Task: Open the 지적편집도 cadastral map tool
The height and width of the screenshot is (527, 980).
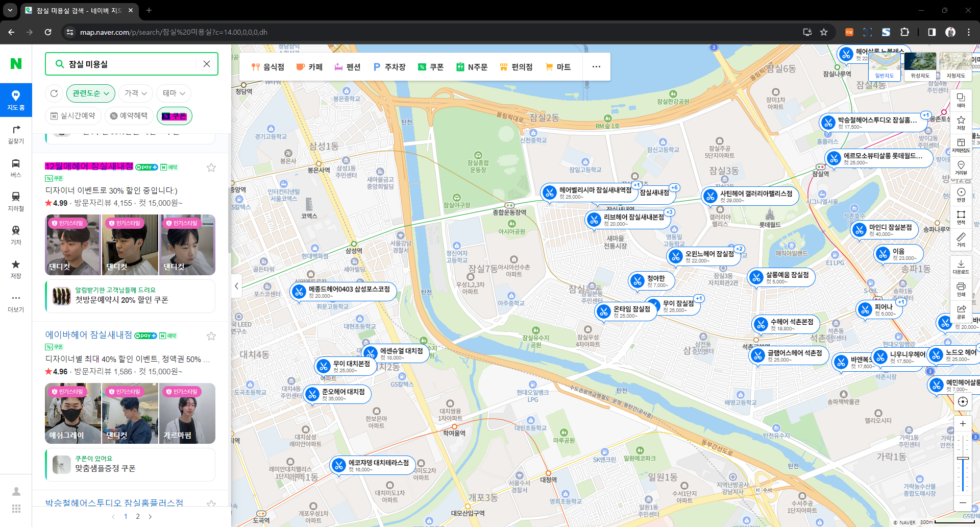Action: pyautogui.click(x=961, y=145)
